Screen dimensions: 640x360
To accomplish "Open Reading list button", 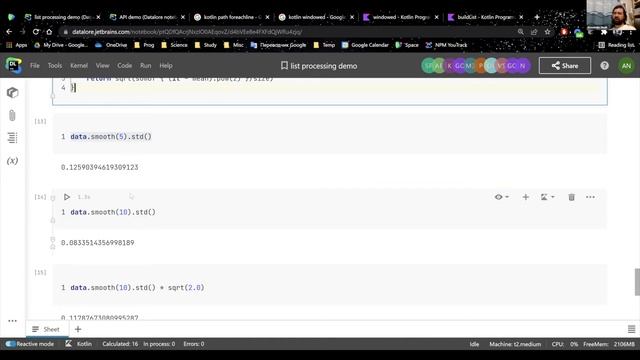I will 616,45.
